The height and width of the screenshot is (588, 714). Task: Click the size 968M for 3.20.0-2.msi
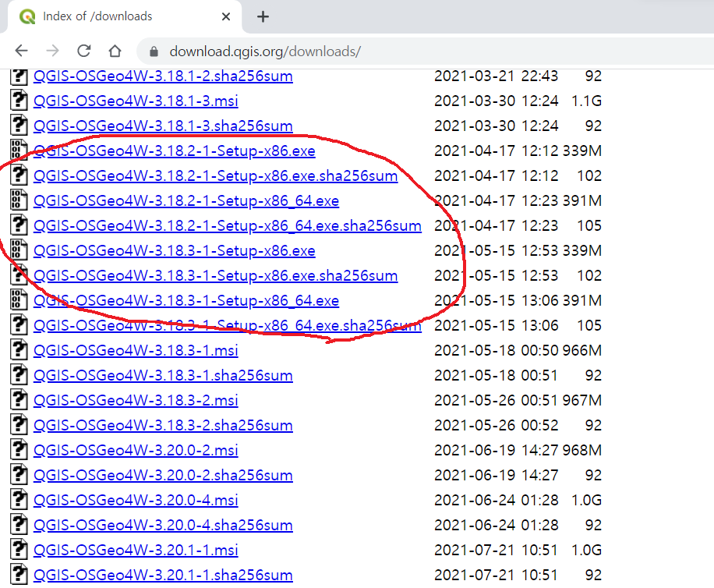click(x=582, y=451)
